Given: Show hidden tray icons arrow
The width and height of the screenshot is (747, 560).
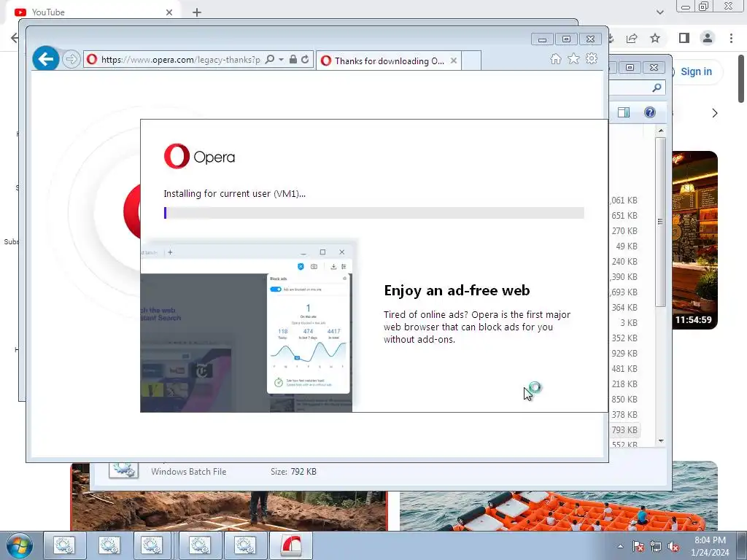Looking at the screenshot, I should 620,546.
